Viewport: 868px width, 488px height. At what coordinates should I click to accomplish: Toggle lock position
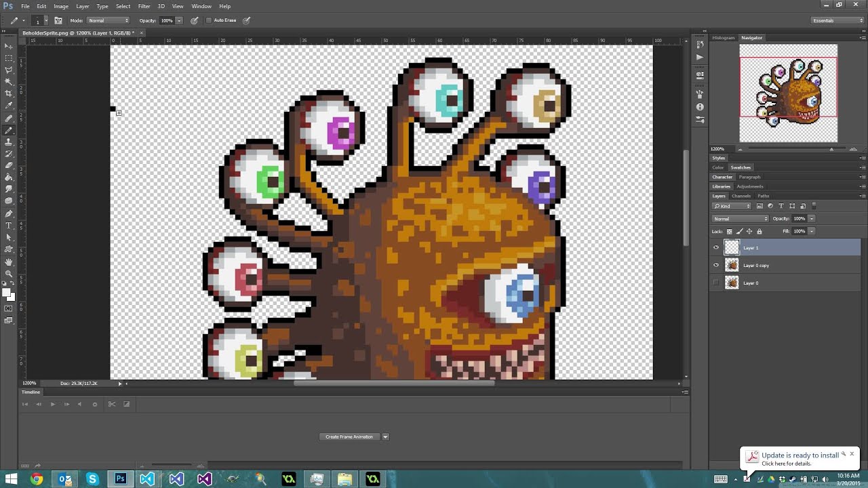[x=749, y=231]
